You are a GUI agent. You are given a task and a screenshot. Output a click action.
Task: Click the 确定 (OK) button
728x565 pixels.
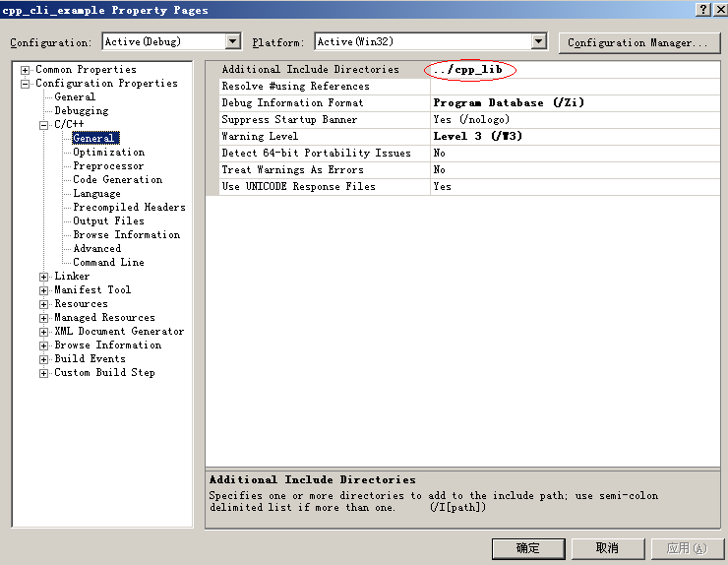point(528,548)
